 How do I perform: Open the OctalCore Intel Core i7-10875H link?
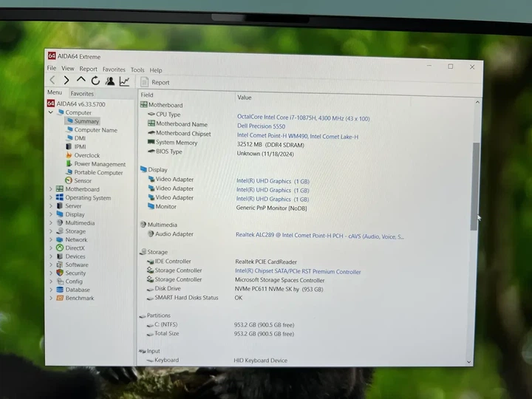[304, 117]
